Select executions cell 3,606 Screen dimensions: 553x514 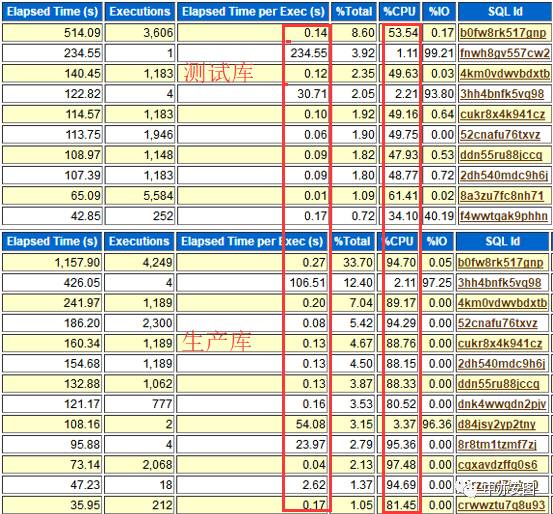pos(140,33)
